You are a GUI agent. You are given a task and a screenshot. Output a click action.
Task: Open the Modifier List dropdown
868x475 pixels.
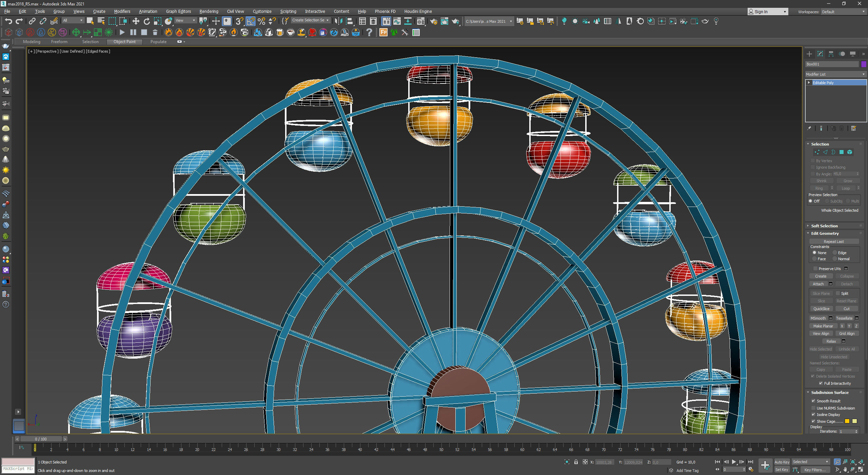click(x=835, y=74)
